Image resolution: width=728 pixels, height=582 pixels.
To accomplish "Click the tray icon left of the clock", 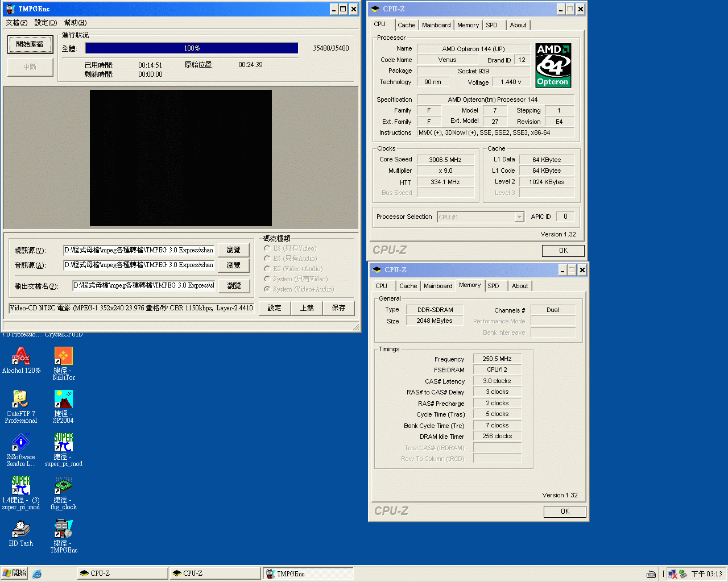I will tap(683, 574).
